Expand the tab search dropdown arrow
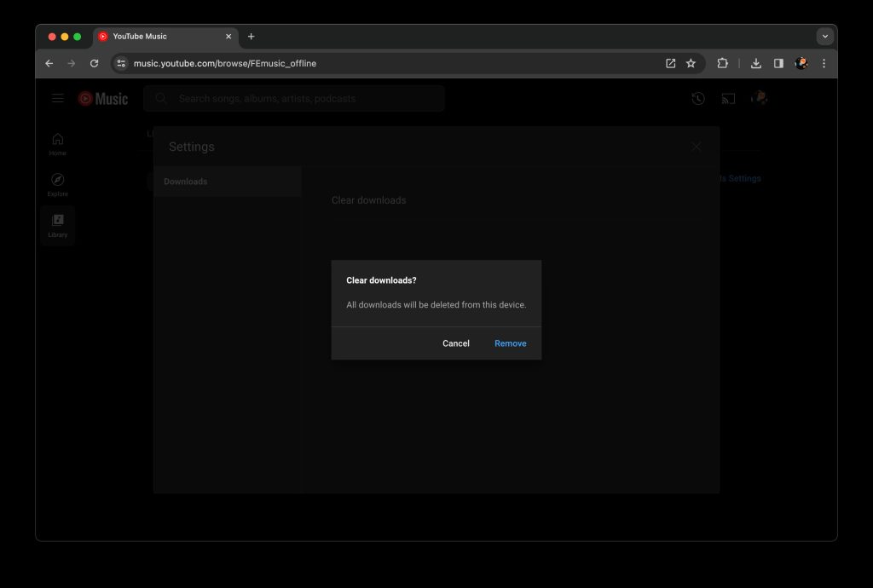The height and width of the screenshot is (588, 873). click(824, 37)
